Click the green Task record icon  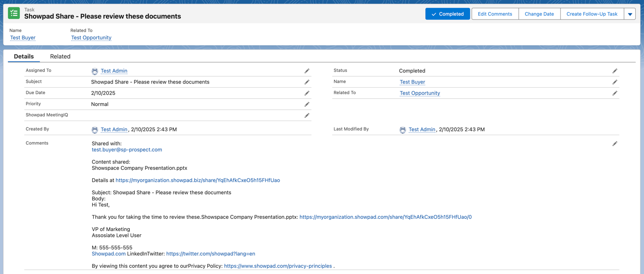[14, 13]
